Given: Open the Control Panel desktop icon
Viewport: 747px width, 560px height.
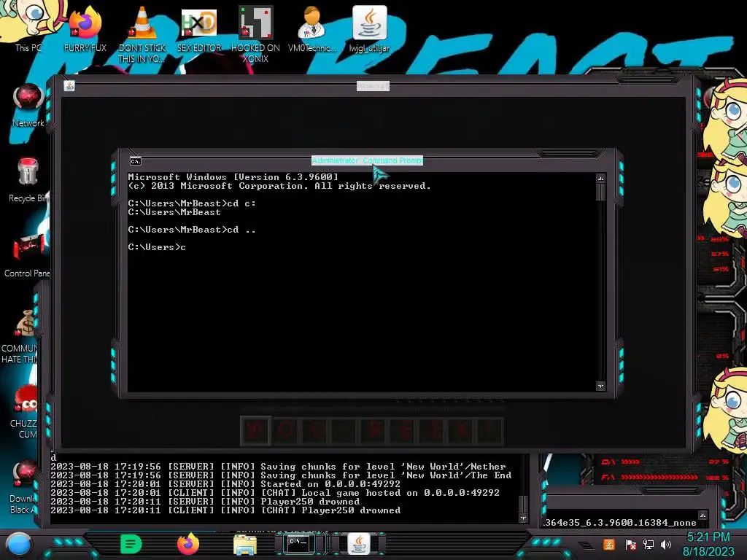Looking at the screenshot, I should (28, 254).
